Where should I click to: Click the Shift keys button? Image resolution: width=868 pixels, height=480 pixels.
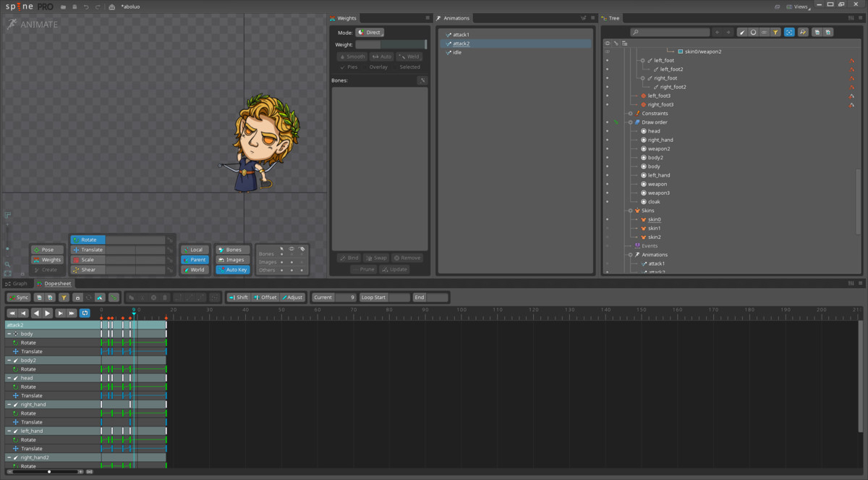coord(238,298)
